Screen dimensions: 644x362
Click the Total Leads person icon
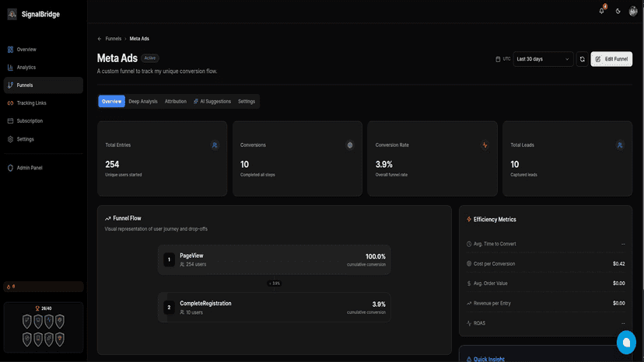(x=620, y=145)
